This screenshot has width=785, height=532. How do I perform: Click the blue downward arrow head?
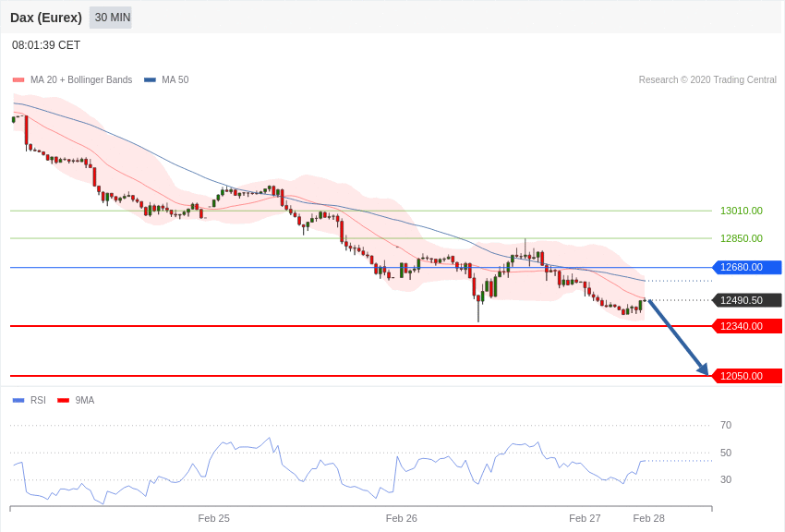pyautogui.click(x=704, y=369)
